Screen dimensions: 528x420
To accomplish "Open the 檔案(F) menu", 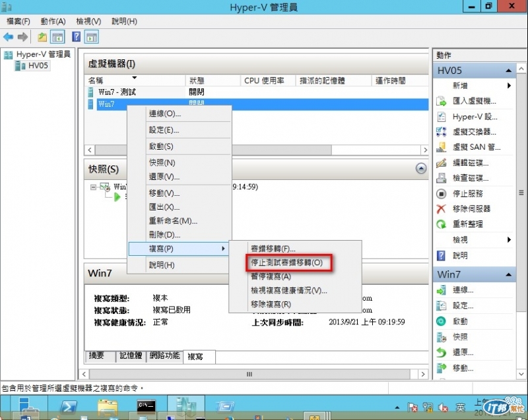I will [18, 21].
